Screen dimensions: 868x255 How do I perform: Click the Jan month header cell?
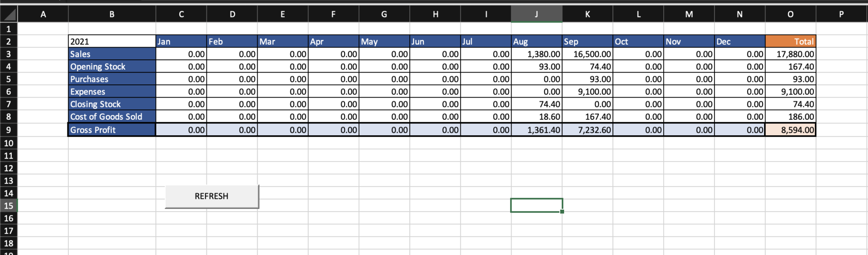(181, 42)
